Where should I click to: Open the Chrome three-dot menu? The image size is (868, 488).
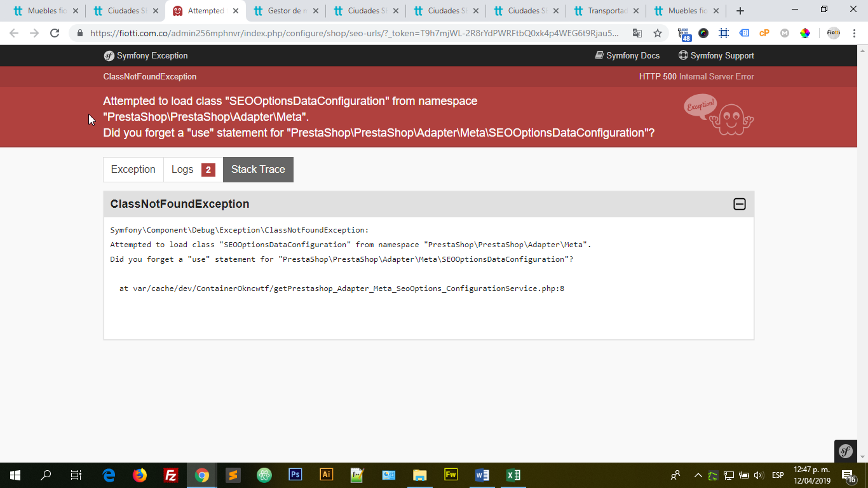point(855,33)
